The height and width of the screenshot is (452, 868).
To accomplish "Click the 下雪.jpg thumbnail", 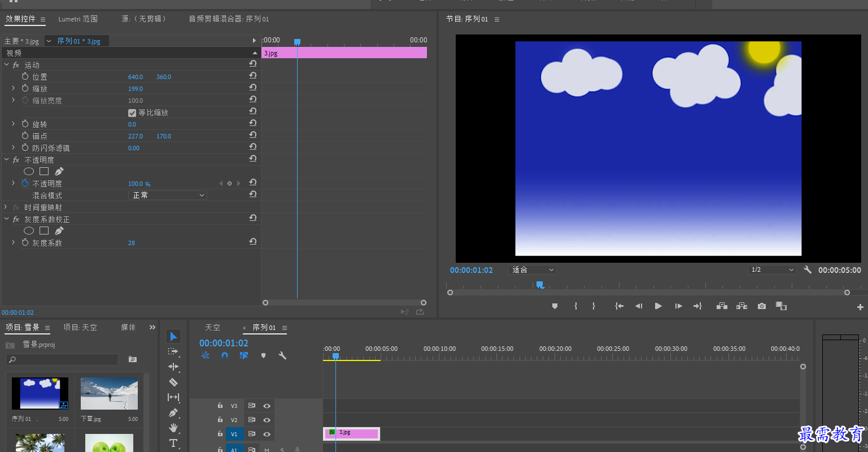I will pos(109,393).
